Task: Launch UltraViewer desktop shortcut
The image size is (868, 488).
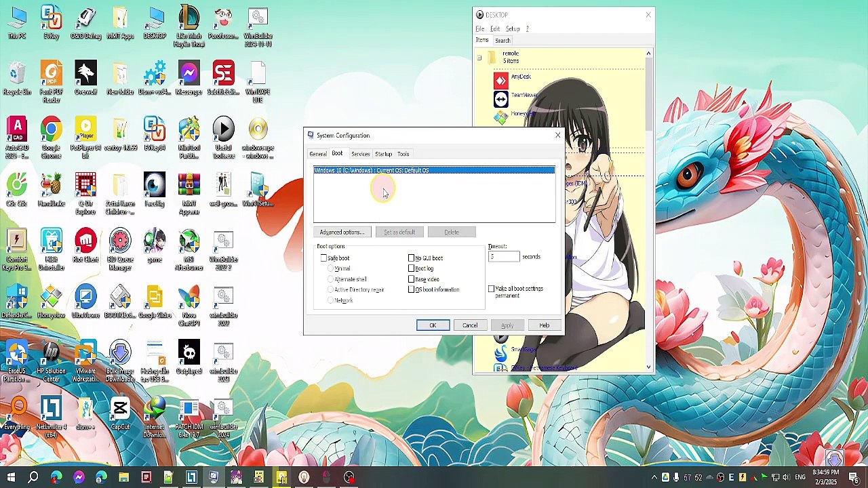Action: pyautogui.click(x=85, y=302)
